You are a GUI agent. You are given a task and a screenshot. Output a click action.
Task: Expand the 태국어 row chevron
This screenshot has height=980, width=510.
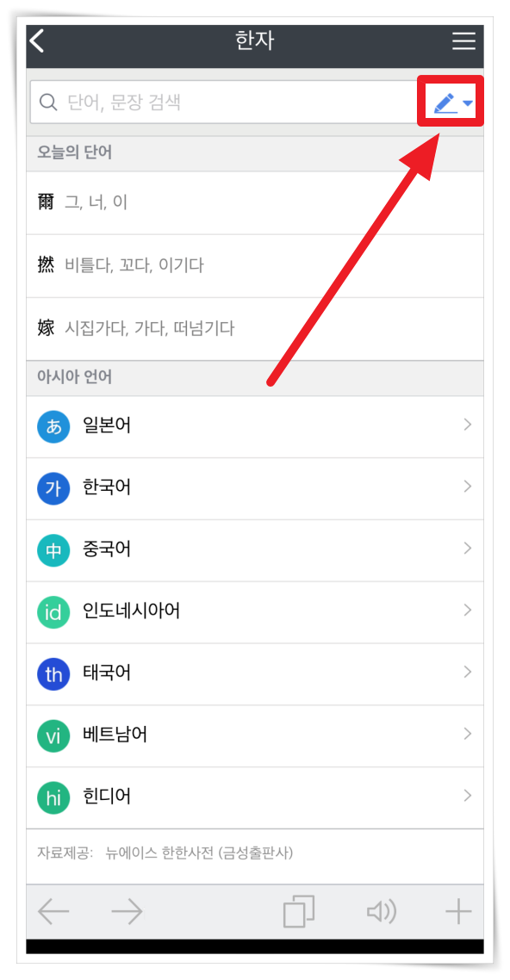(x=468, y=673)
